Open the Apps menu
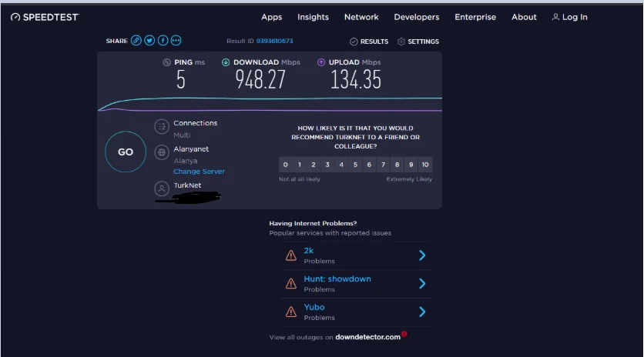The width and height of the screenshot is (644, 357). click(271, 17)
